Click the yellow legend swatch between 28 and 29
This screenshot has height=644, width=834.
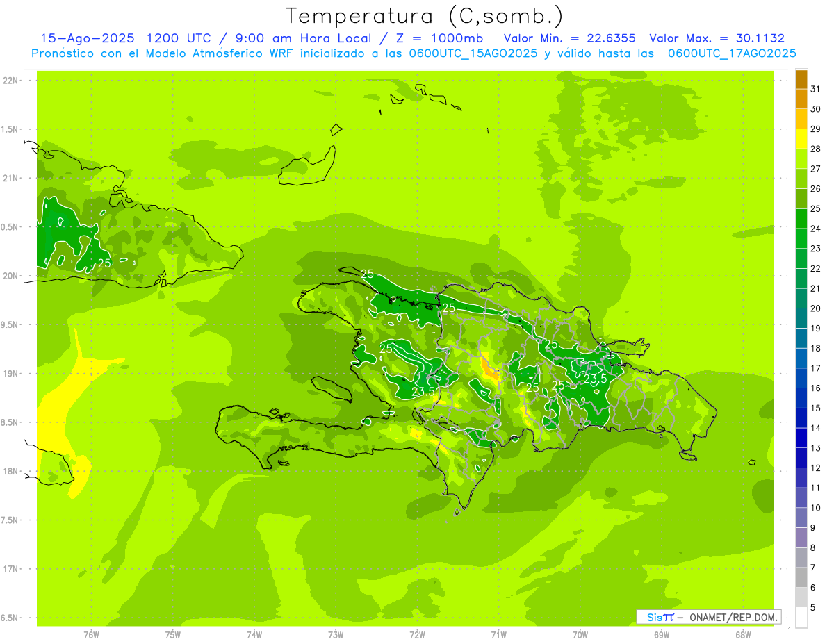coord(801,139)
